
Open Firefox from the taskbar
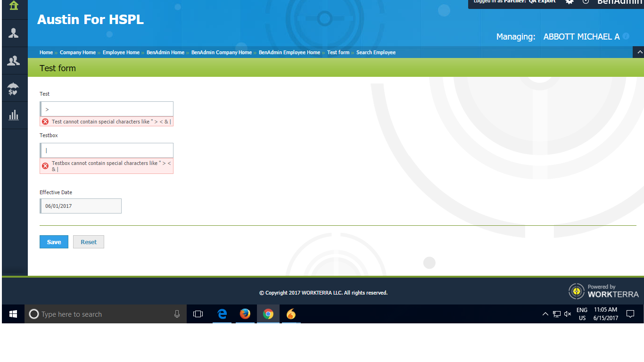pyautogui.click(x=245, y=314)
